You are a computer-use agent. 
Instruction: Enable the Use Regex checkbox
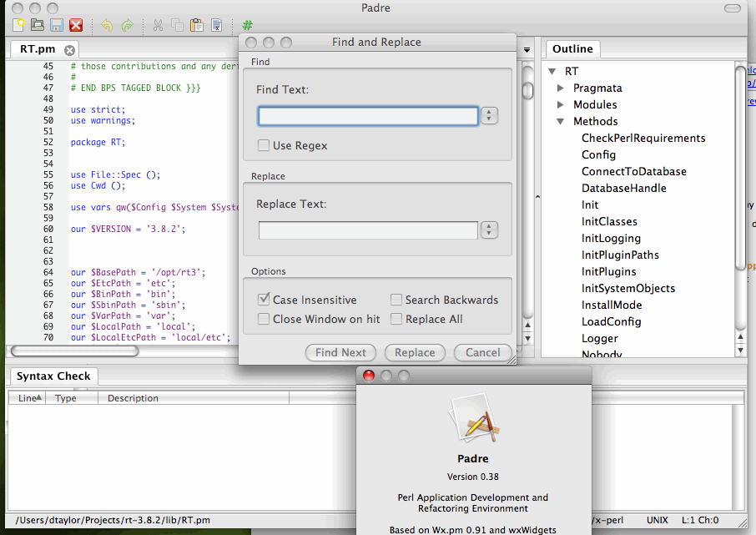coord(264,145)
